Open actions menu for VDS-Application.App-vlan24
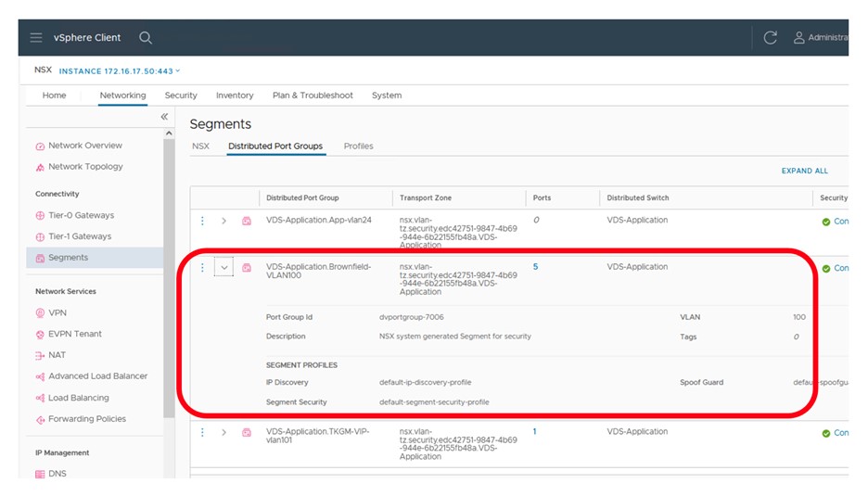The width and height of the screenshot is (868, 496). (x=202, y=221)
